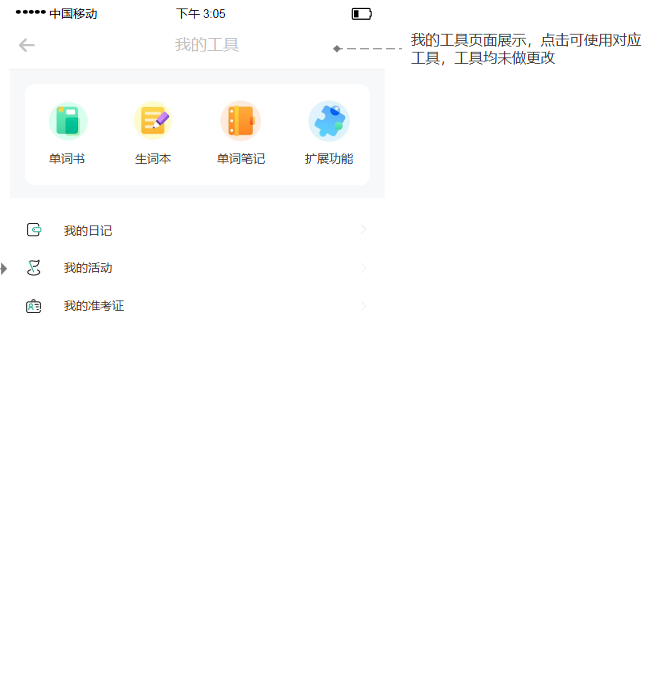
Task: Click the 单词笔记 label
Action: (241, 159)
